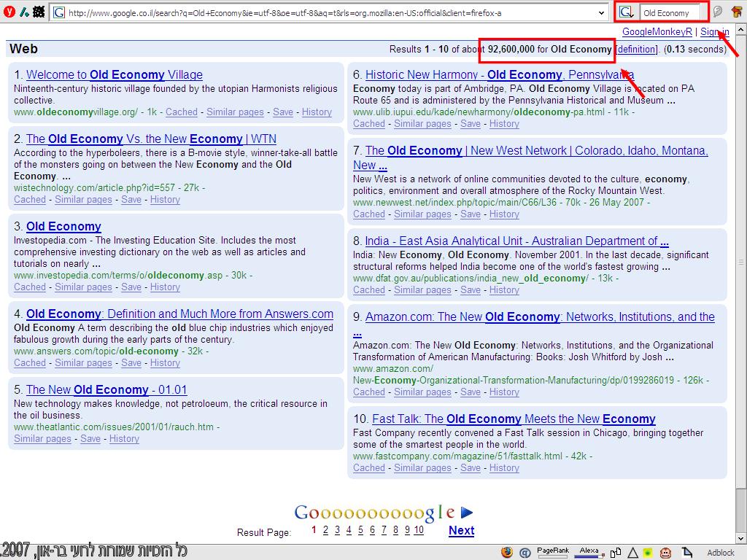The image size is (747, 560).
Task: Click the two-documents status bar icon
Action: pyautogui.click(x=616, y=553)
